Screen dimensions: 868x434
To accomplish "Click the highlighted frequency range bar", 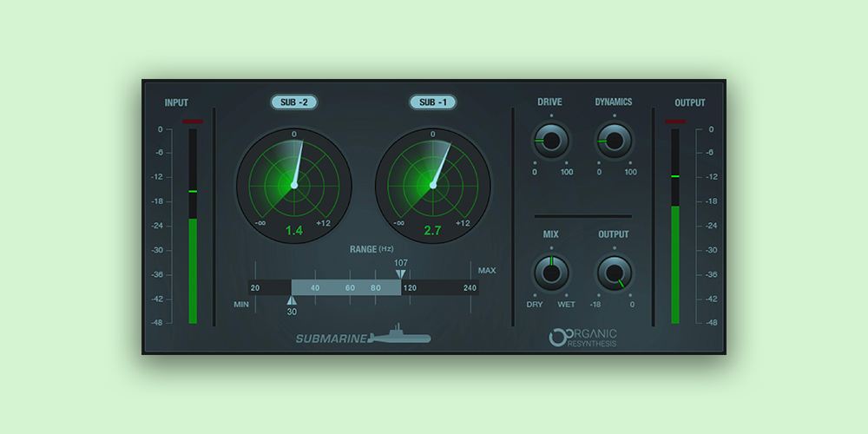I will (346, 287).
